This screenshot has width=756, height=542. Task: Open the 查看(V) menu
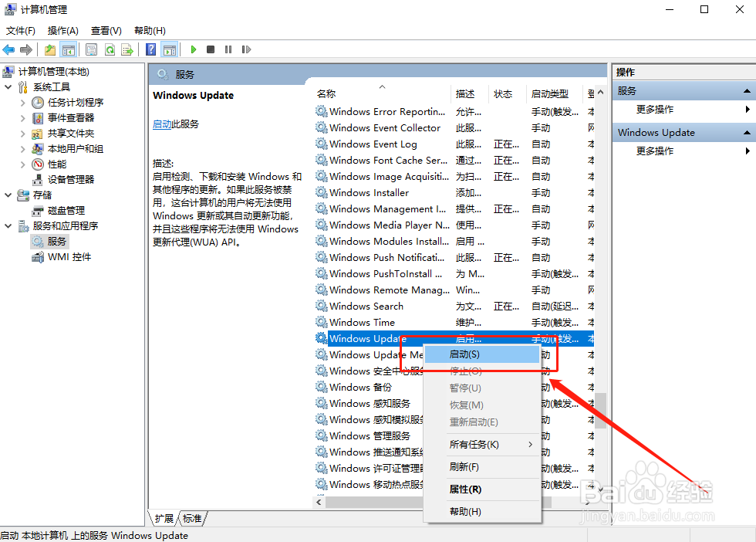pyautogui.click(x=106, y=31)
